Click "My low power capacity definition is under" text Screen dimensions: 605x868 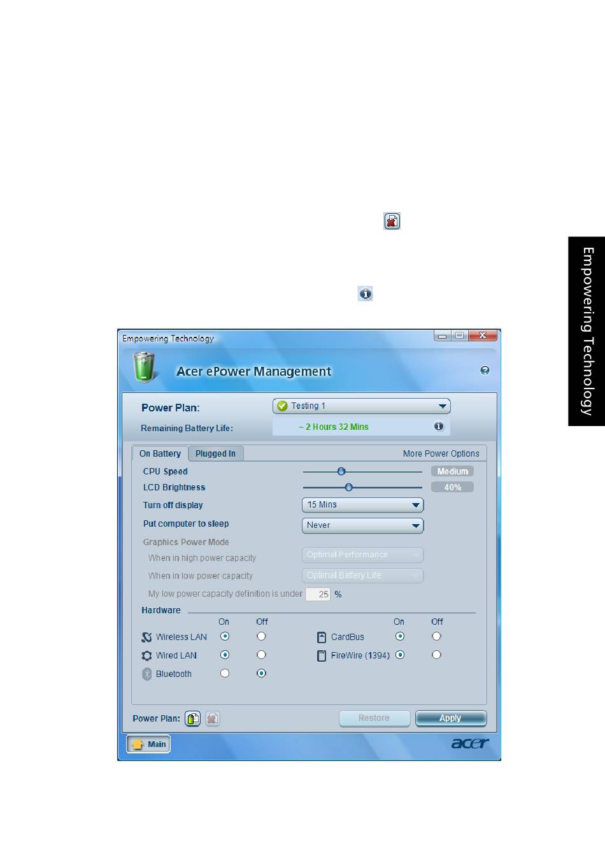click(225, 594)
